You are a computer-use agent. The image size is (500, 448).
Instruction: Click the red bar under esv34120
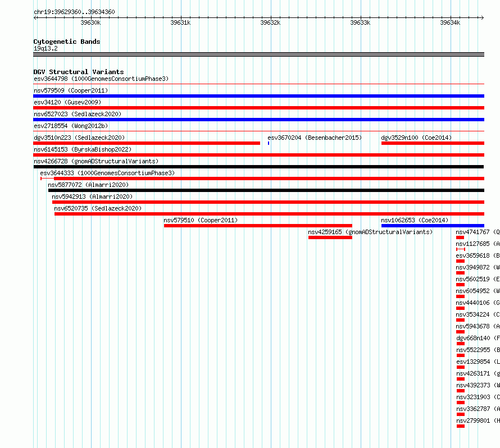tap(258, 108)
